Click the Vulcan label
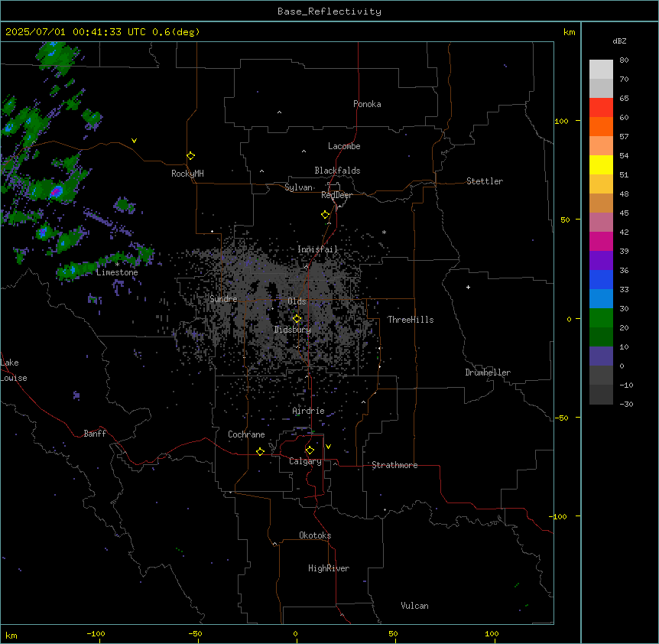This screenshot has height=644, width=659. pos(415,606)
